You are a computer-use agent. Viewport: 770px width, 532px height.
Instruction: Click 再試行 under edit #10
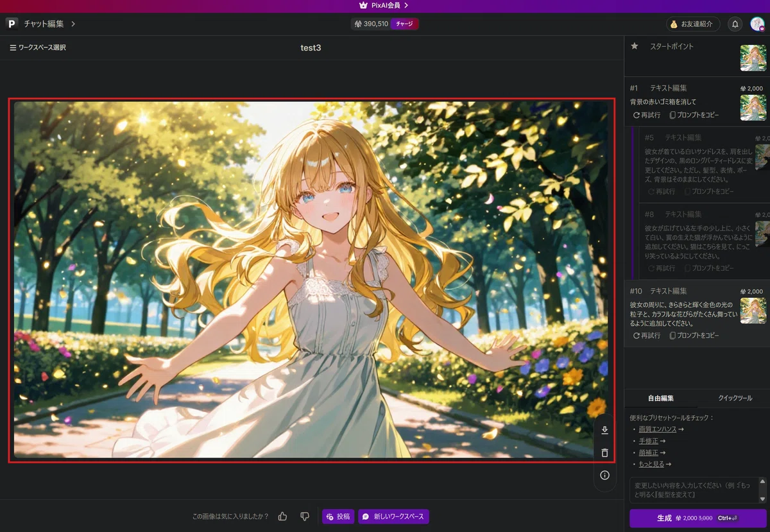pyautogui.click(x=646, y=336)
